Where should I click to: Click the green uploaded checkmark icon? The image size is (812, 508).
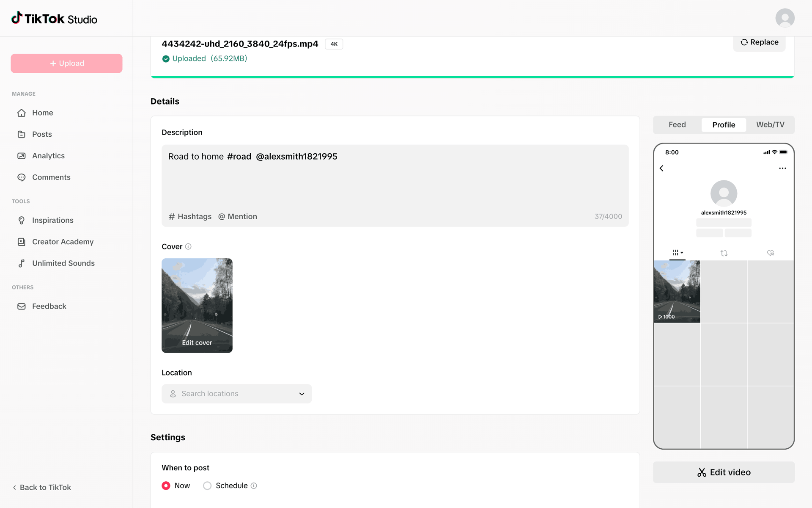[166, 59]
